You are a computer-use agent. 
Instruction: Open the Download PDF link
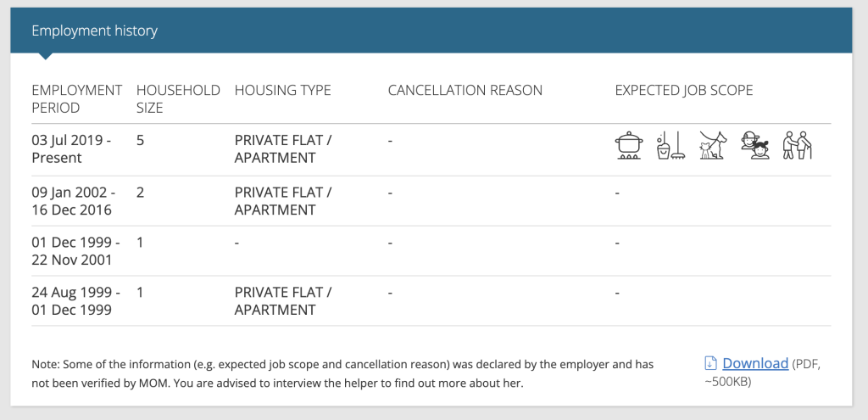pos(755,363)
